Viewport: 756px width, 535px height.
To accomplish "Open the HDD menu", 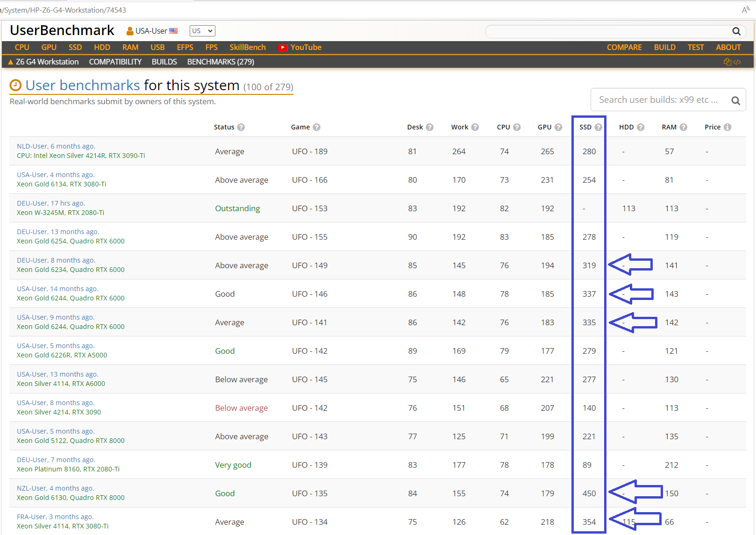I will point(102,47).
